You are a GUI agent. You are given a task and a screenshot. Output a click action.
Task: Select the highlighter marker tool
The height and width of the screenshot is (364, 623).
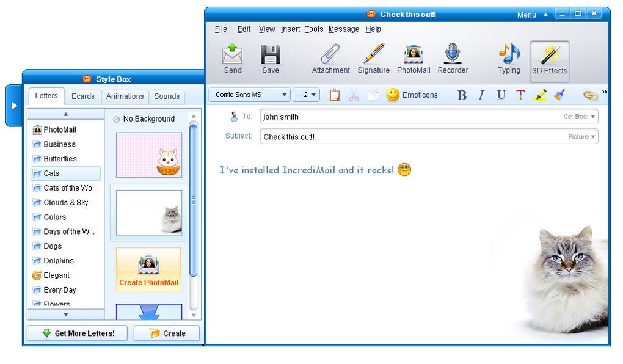(539, 95)
